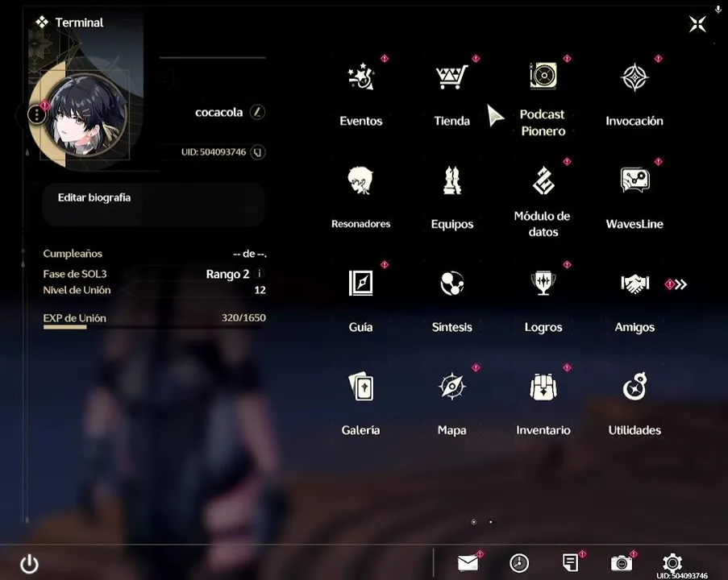Open the clock icon in bottom bar

point(519,563)
